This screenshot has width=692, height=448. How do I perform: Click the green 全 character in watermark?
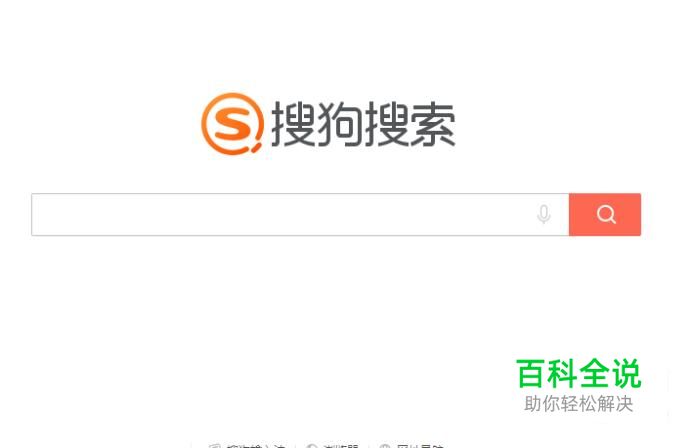pos(594,373)
